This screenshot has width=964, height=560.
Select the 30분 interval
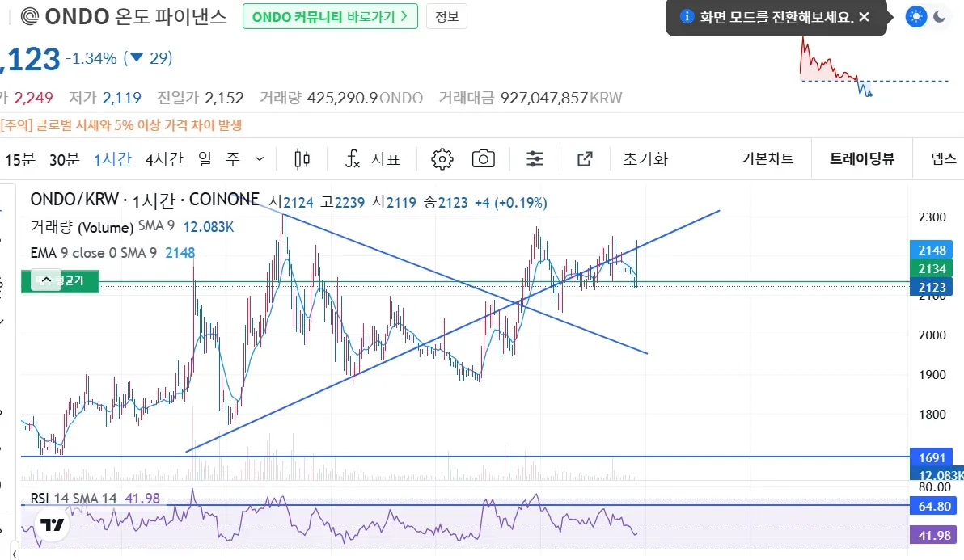(x=65, y=160)
